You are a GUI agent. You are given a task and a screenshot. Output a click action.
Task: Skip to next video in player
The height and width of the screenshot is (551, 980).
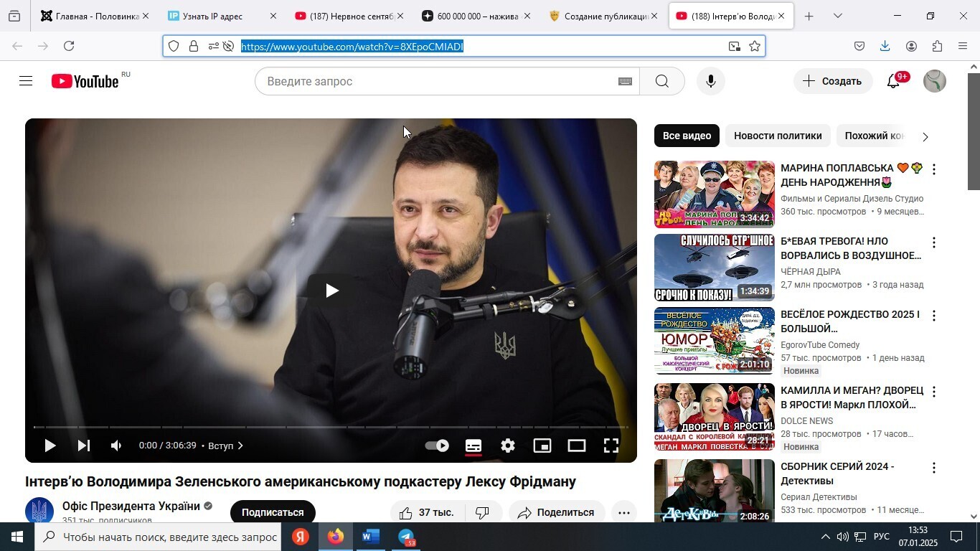coord(83,446)
